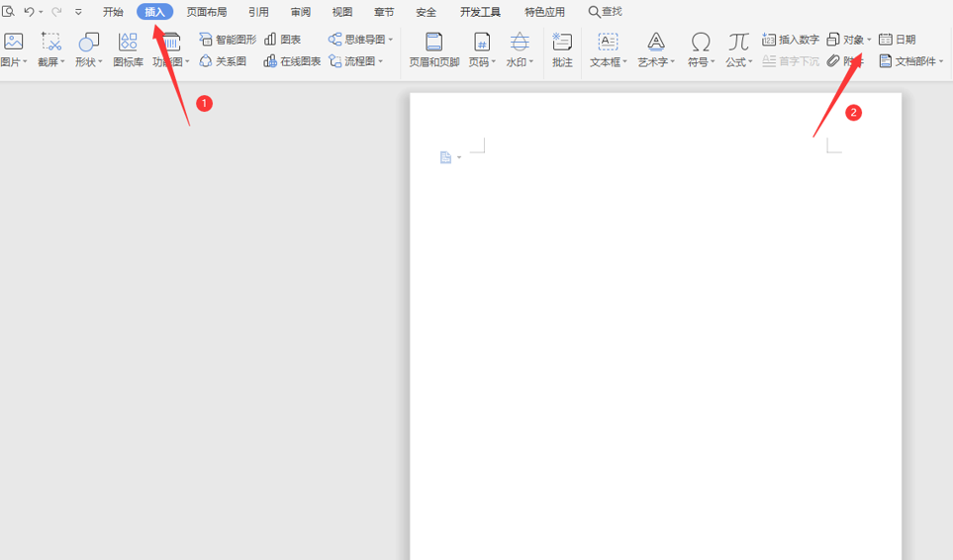
Task: Insert a picture with the 图片 icon
Action: click(x=14, y=42)
